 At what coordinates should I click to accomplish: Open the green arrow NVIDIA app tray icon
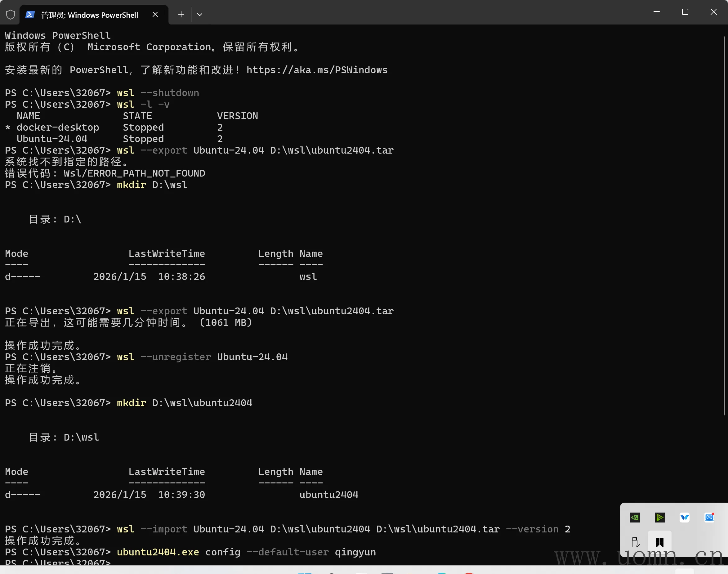pos(659,518)
